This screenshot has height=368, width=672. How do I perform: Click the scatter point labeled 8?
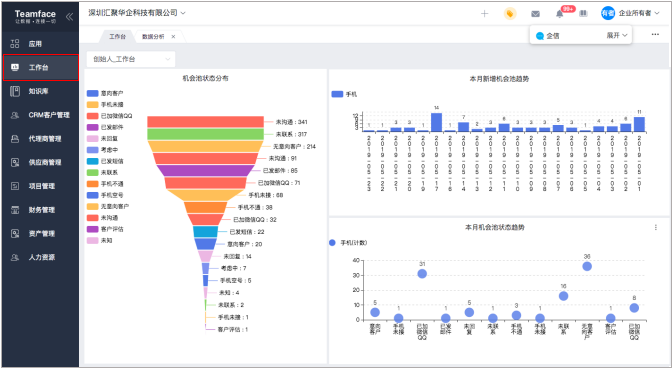pos(634,308)
